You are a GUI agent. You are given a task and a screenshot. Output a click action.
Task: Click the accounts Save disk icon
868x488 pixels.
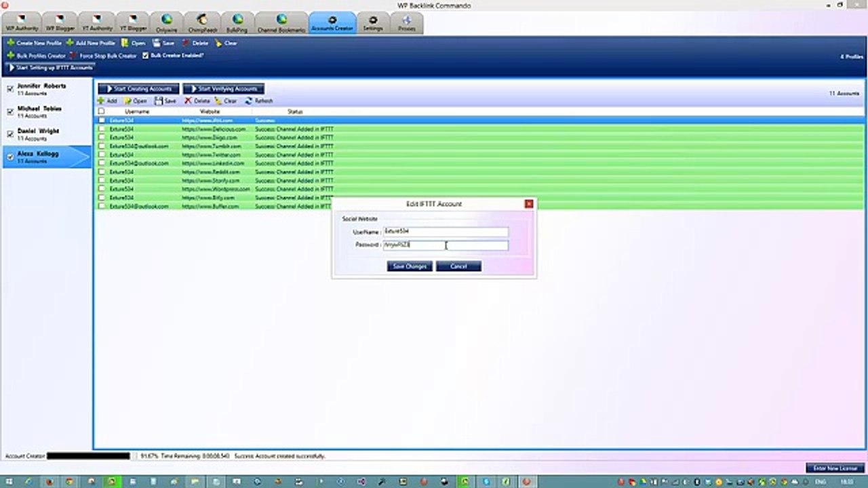[159, 101]
